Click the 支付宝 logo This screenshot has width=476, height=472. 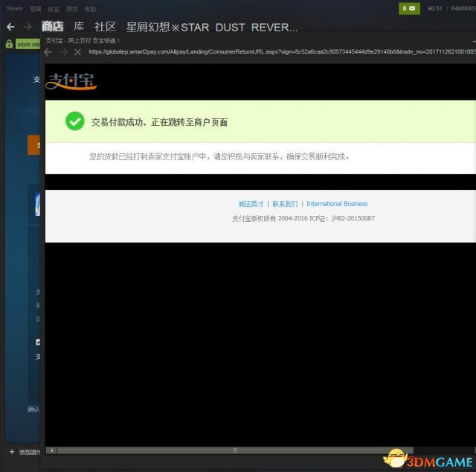pos(71,81)
